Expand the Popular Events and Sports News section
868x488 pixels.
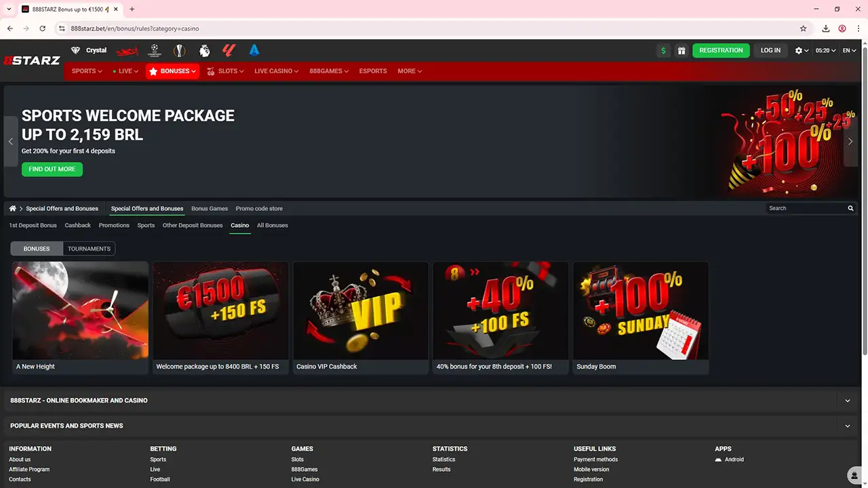pyautogui.click(x=847, y=426)
